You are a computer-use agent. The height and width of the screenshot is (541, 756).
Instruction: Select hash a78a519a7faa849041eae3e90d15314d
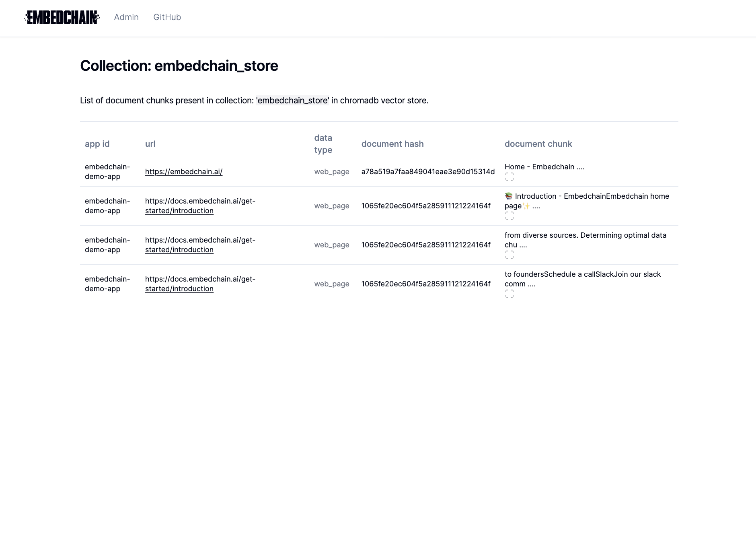click(428, 172)
